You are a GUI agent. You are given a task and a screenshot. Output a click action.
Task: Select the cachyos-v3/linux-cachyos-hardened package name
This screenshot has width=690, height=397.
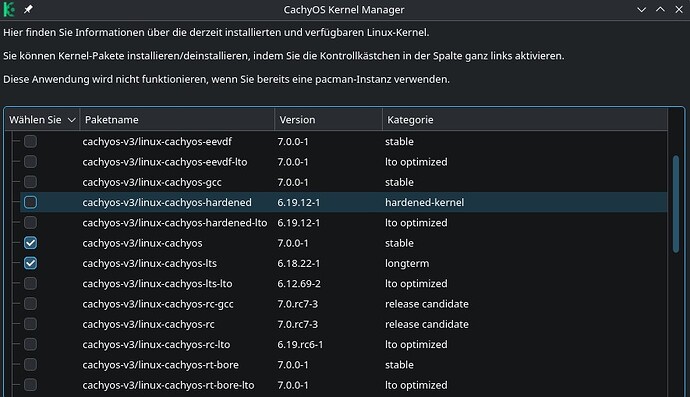167,202
